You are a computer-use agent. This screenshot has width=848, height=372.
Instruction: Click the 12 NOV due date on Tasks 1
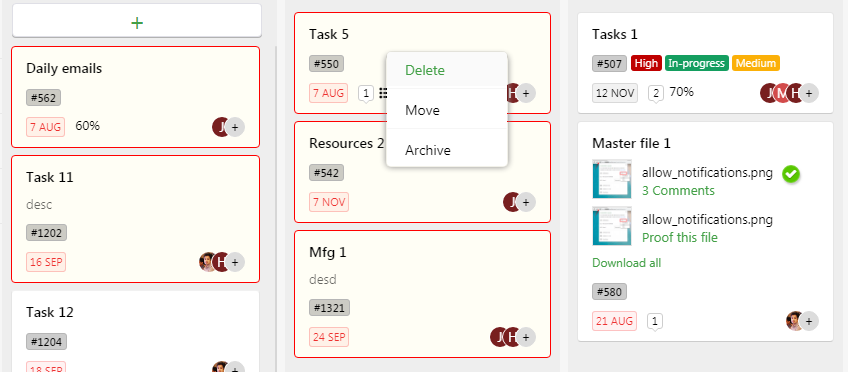615,93
